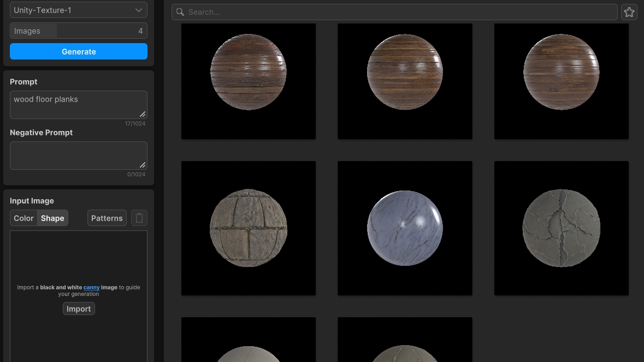Grab the Prompt box resize handle
Screen dimensions: 644x362
143,114
